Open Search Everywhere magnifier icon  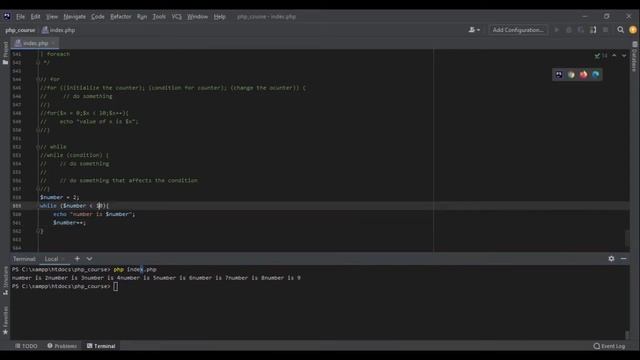(x=620, y=30)
